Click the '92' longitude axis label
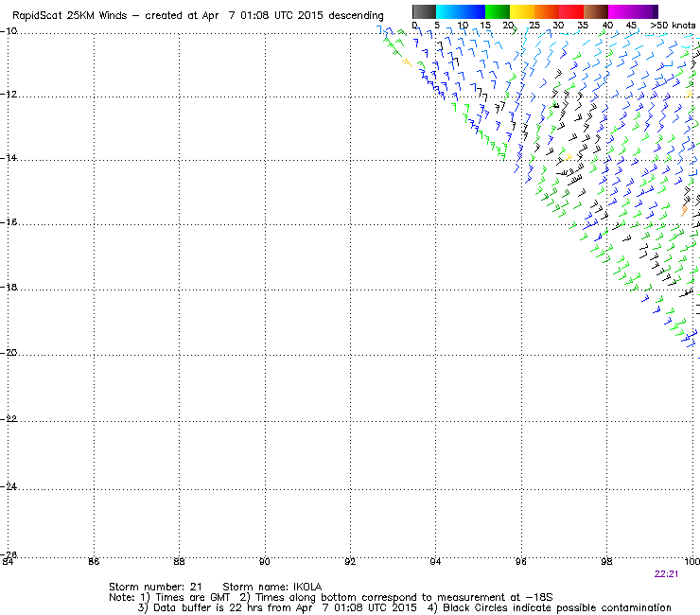The height and width of the screenshot is (615, 700). tap(350, 561)
